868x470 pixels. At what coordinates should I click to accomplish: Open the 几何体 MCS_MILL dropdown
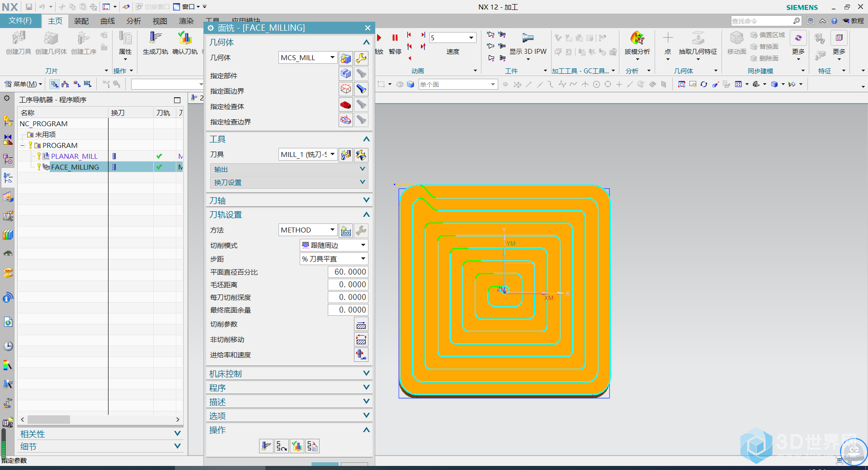[332, 57]
